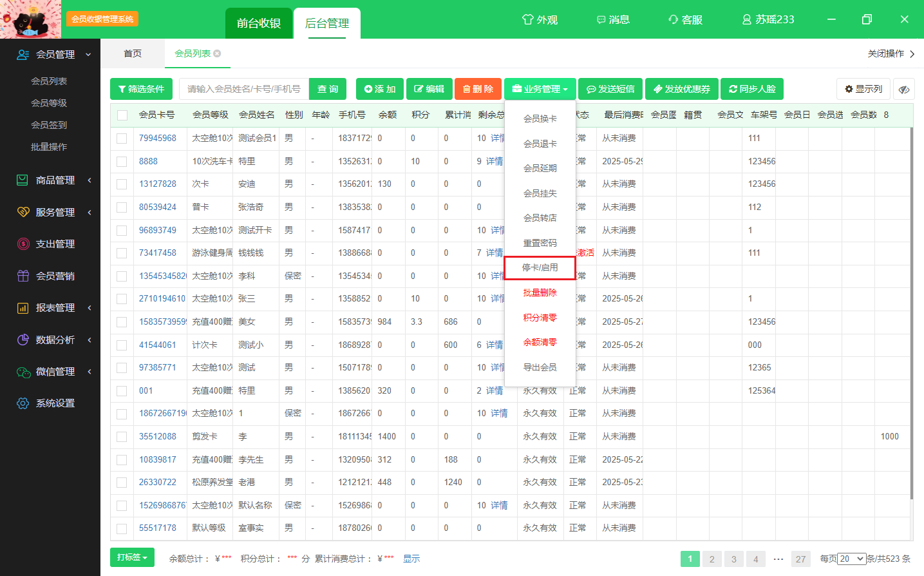Open user account 苏瑶233
This screenshot has width=924, height=576.
[768, 19]
